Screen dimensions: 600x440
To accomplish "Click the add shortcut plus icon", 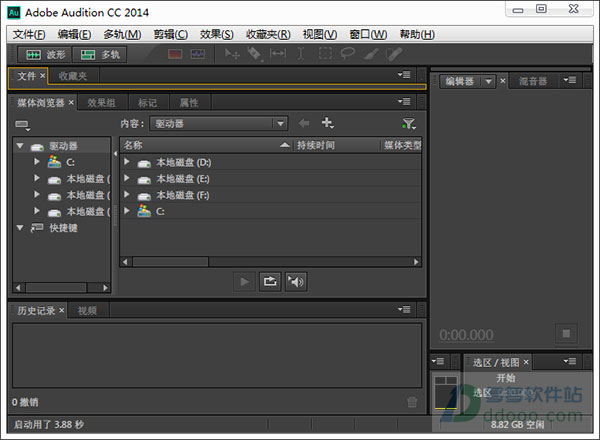I will tap(327, 123).
